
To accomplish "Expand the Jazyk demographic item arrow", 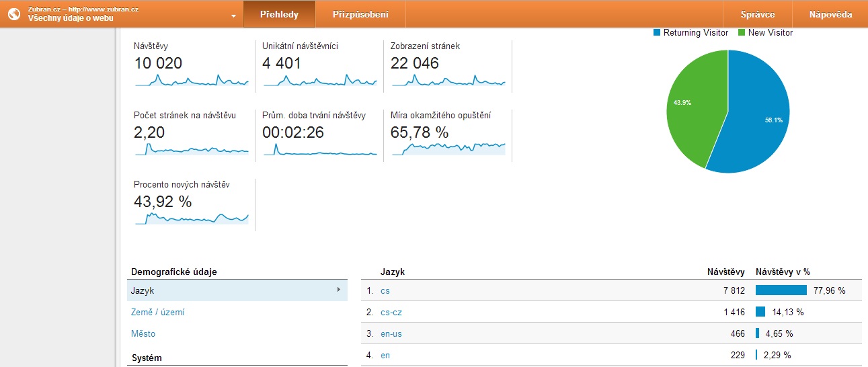I will click(338, 290).
